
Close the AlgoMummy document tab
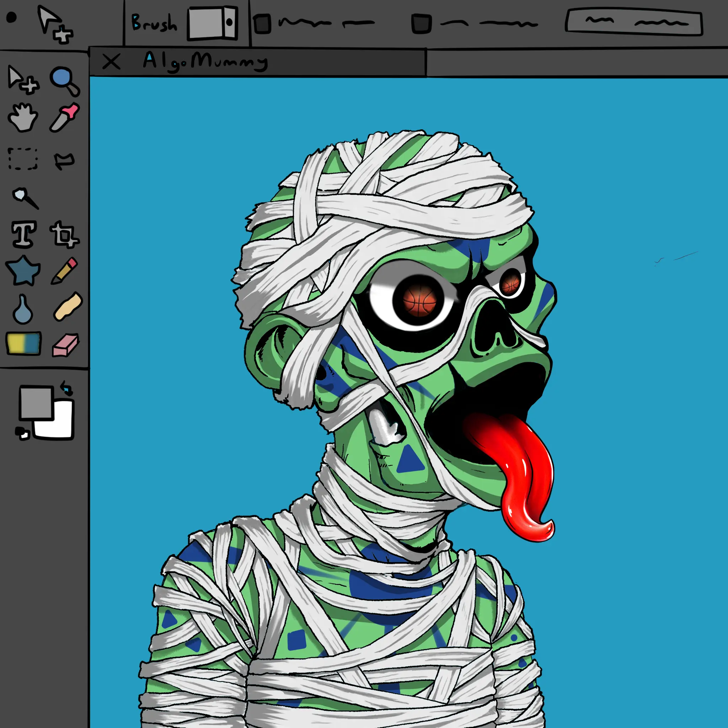coord(111,62)
